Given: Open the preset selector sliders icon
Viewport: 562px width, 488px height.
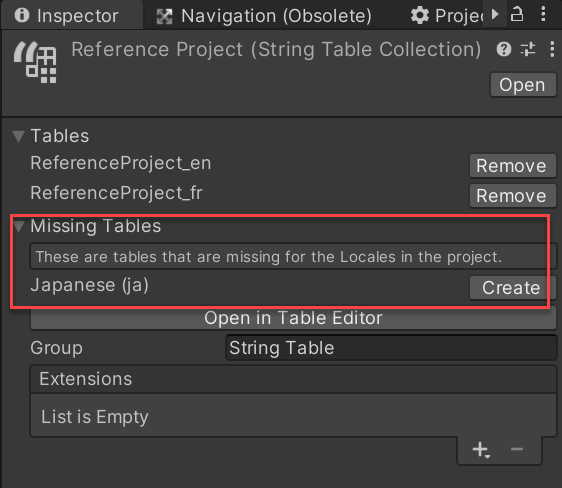Looking at the screenshot, I should point(528,49).
